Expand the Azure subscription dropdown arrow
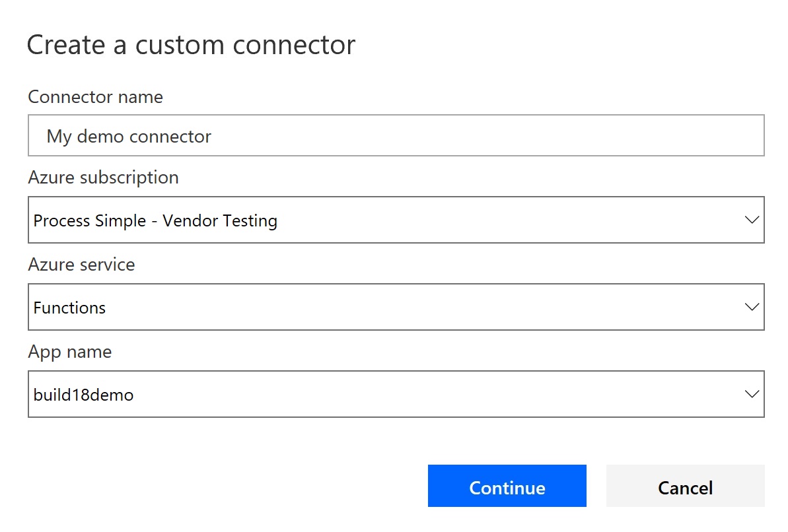The height and width of the screenshot is (532, 788). (751, 220)
